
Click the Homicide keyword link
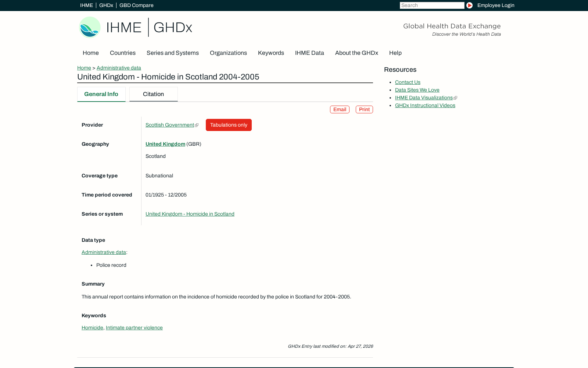(x=92, y=328)
